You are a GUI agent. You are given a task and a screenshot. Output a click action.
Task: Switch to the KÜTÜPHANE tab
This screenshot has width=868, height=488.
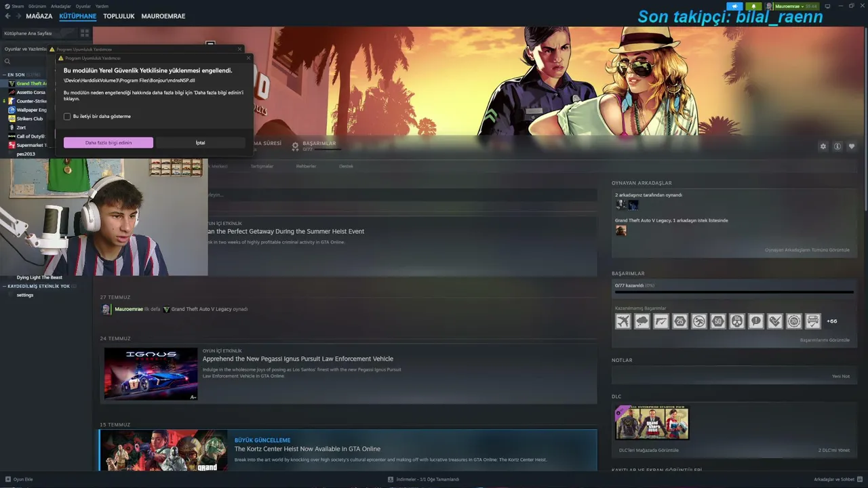click(x=78, y=16)
